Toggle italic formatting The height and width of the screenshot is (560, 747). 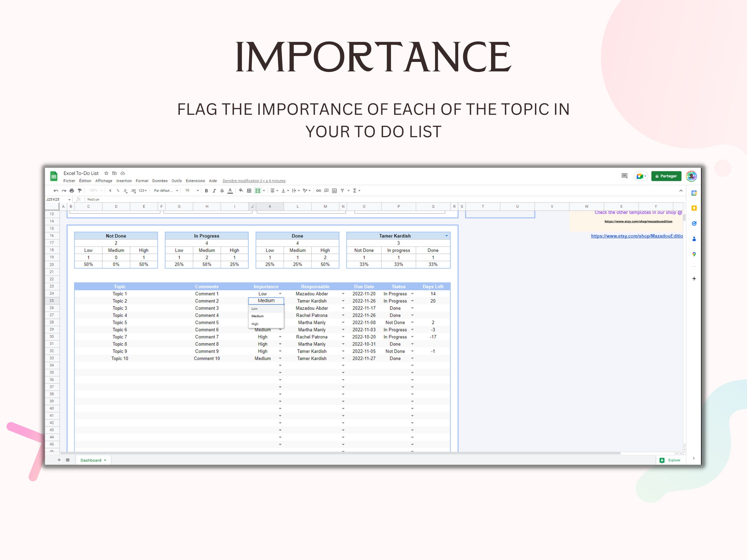click(x=214, y=191)
